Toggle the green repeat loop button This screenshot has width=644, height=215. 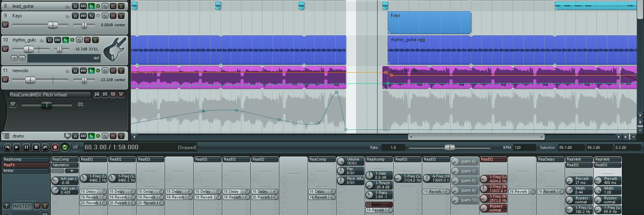click(x=65, y=147)
